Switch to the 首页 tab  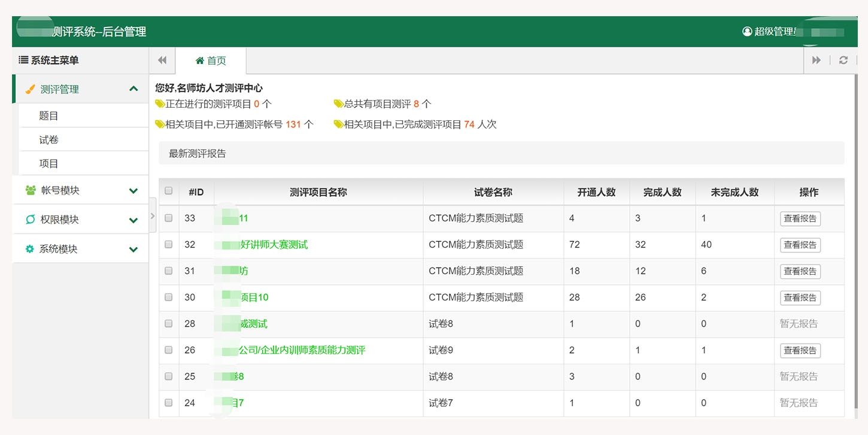[211, 61]
